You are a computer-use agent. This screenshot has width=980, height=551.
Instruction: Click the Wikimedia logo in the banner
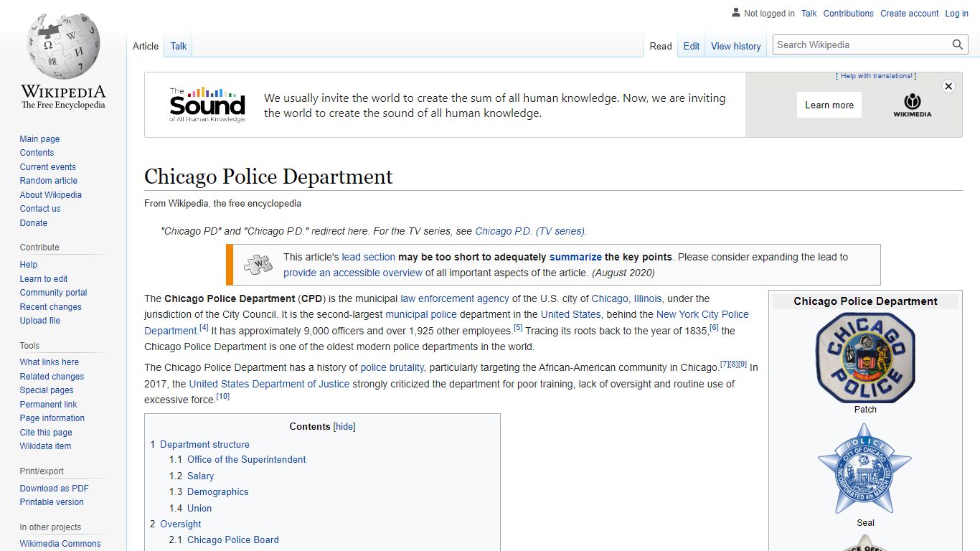(912, 105)
